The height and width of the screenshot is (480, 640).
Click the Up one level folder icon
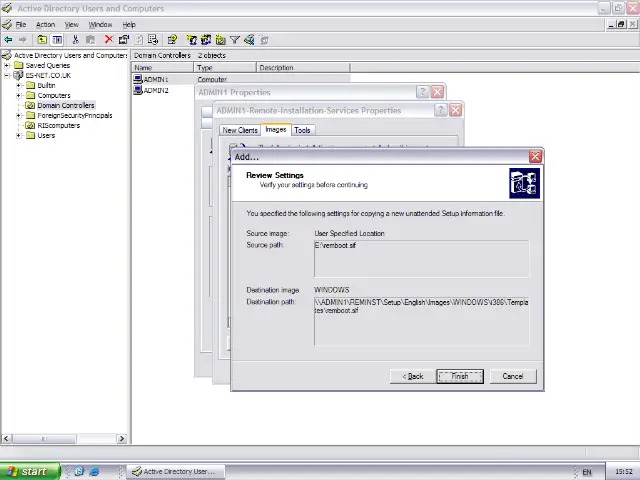pyautogui.click(x=42, y=40)
